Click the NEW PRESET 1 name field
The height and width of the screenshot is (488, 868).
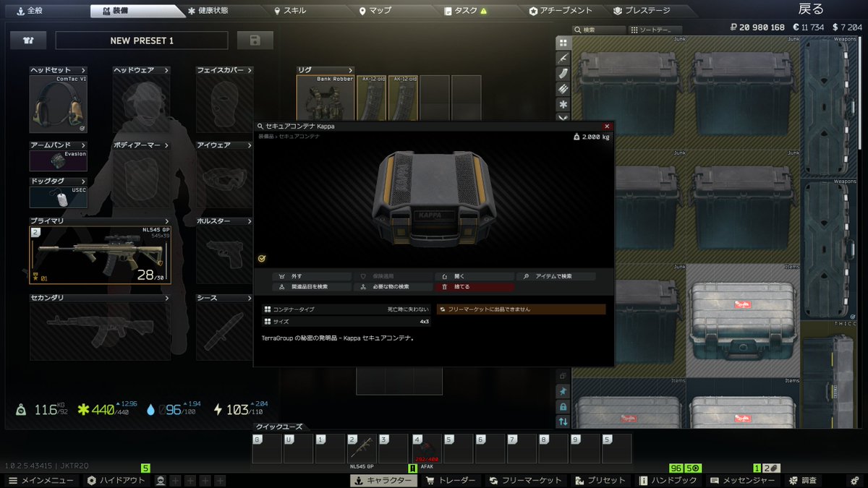pyautogui.click(x=142, y=40)
